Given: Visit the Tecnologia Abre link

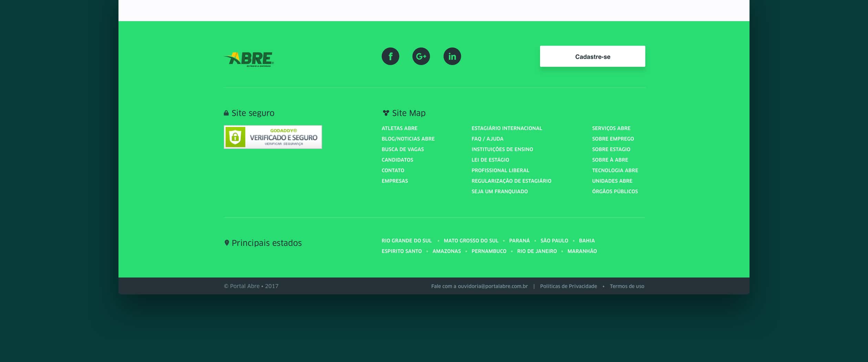Looking at the screenshot, I should (x=615, y=170).
